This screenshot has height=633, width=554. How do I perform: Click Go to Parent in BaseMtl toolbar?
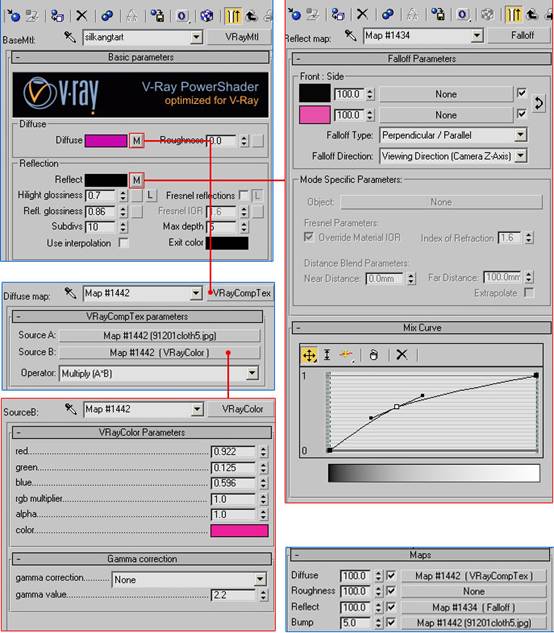(252, 16)
